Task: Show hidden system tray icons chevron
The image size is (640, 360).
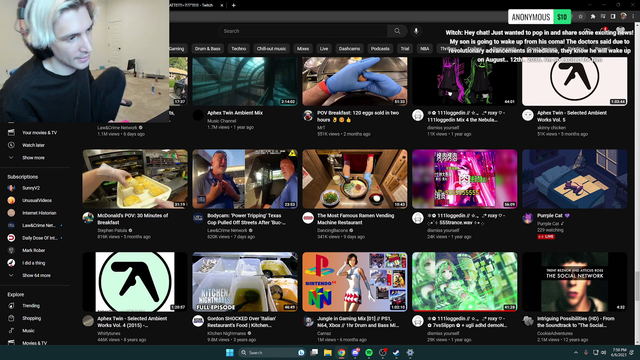Action: click(x=576, y=353)
